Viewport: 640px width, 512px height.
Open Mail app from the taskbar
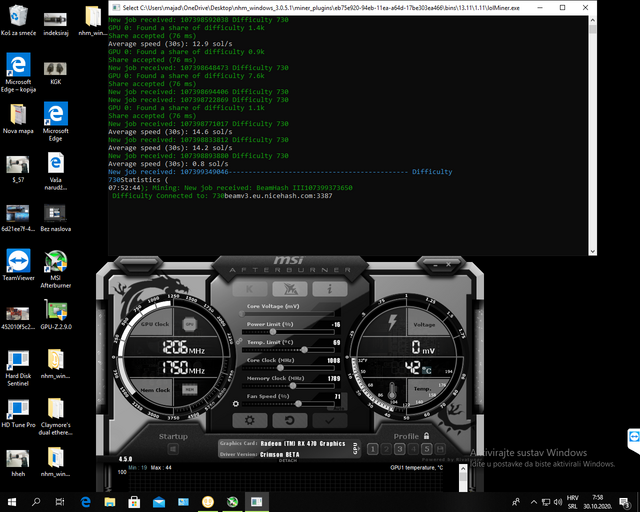(x=159, y=502)
